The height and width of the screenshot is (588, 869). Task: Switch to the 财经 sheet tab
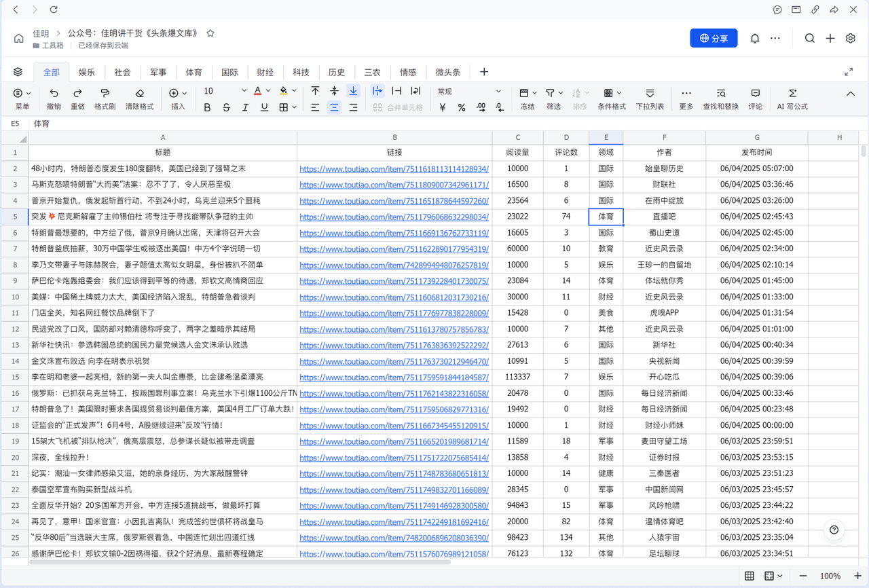[x=265, y=72]
